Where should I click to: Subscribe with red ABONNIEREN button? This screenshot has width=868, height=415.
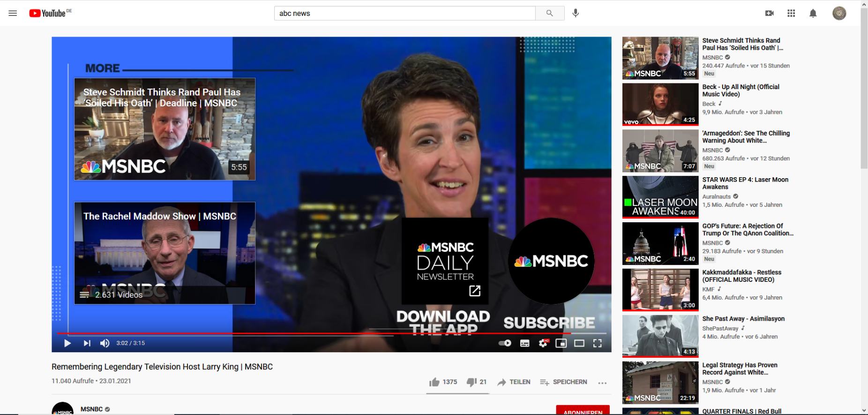click(x=583, y=410)
